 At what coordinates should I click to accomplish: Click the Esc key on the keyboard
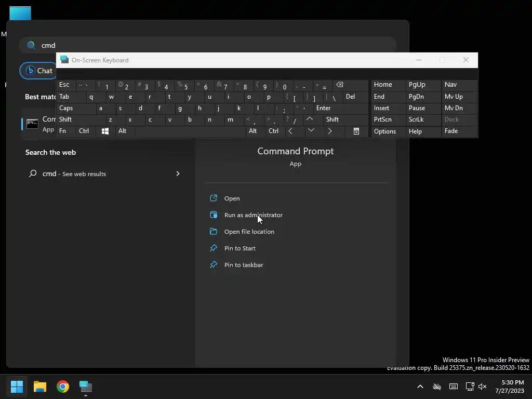click(x=66, y=85)
